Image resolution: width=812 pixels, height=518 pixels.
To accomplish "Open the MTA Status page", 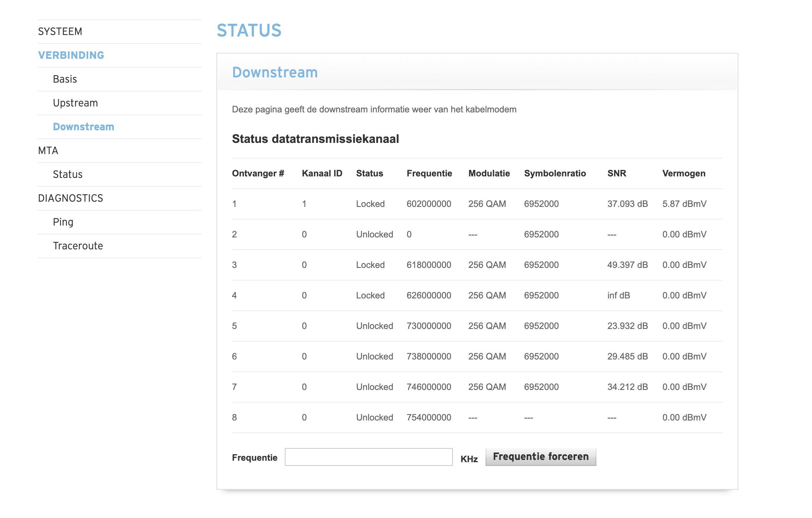I will [67, 175].
